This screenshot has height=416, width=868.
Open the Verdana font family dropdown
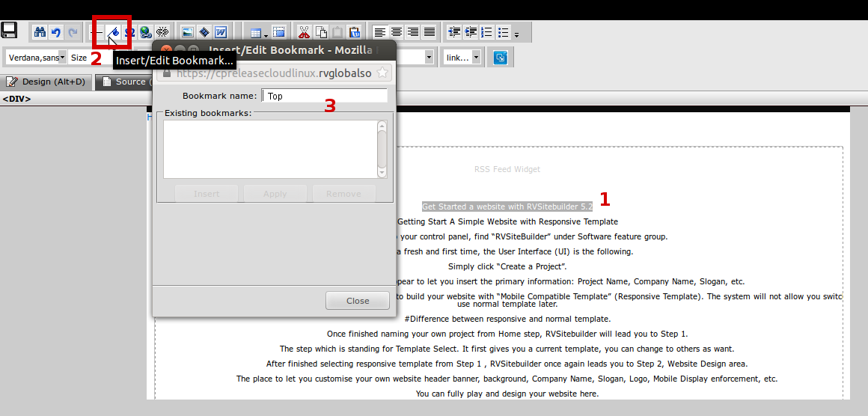tap(36, 57)
